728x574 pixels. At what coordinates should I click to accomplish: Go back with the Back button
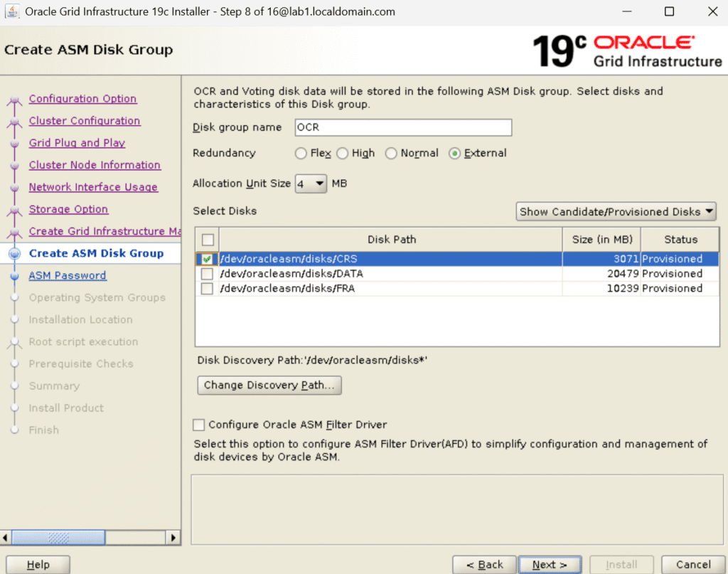tap(485, 565)
